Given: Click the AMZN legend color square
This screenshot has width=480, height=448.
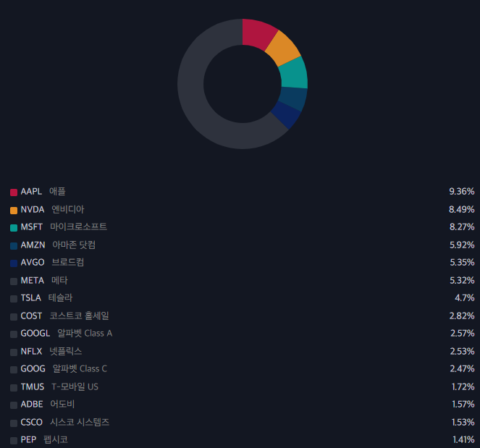Looking at the screenshot, I should [x=14, y=246].
